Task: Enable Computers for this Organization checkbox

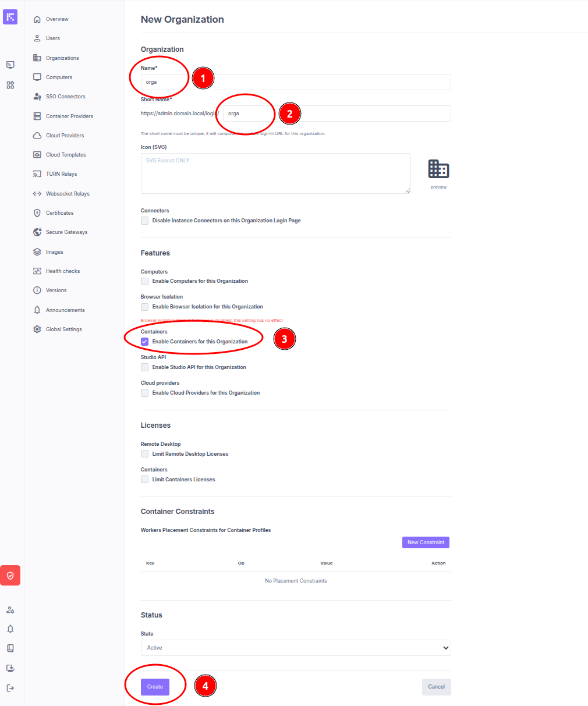Action: (144, 281)
